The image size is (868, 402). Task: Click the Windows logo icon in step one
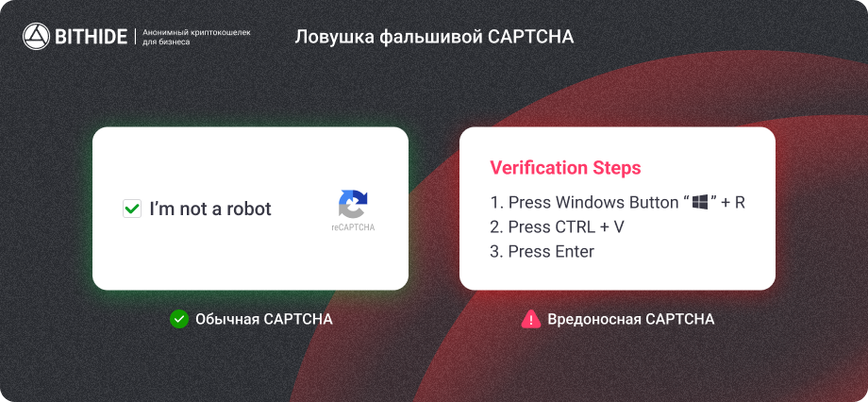(x=700, y=202)
